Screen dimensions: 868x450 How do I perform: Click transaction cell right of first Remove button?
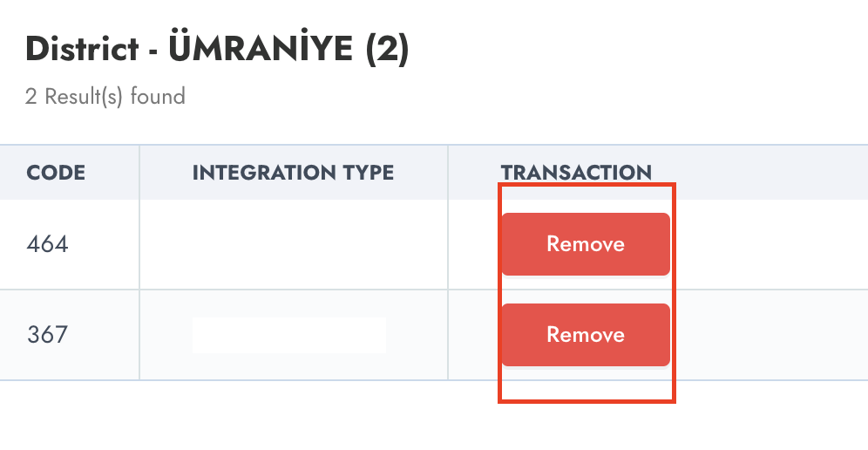tap(767, 244)
